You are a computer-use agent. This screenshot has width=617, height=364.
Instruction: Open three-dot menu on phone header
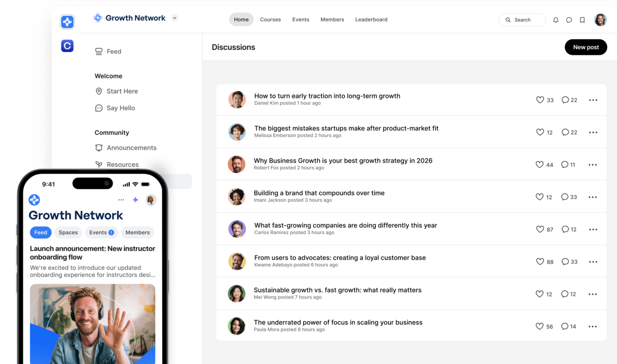pyautogui.click(x=121, y=200)
